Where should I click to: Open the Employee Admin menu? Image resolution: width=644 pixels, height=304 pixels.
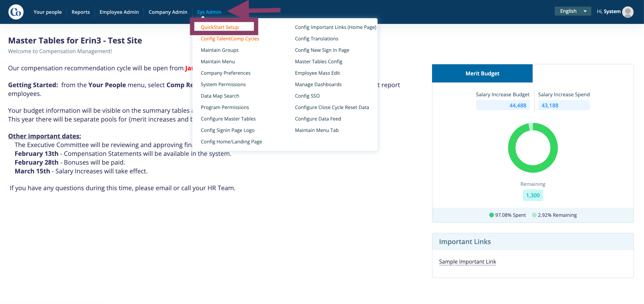click(119, 12)
